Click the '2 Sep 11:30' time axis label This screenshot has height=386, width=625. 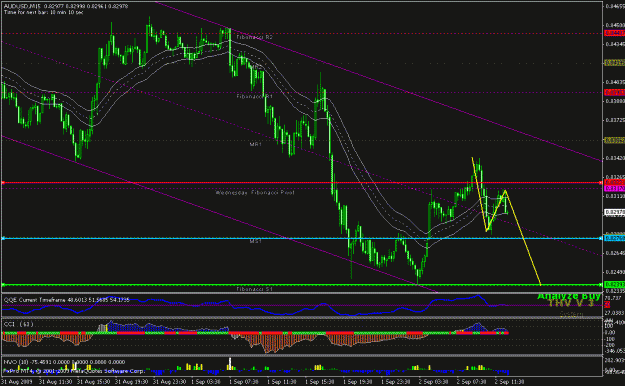point(509,382)
